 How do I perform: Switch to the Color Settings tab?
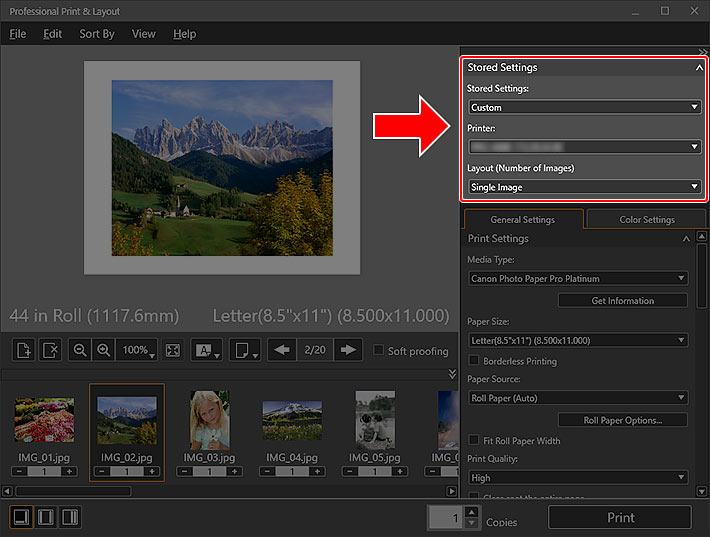646,220
